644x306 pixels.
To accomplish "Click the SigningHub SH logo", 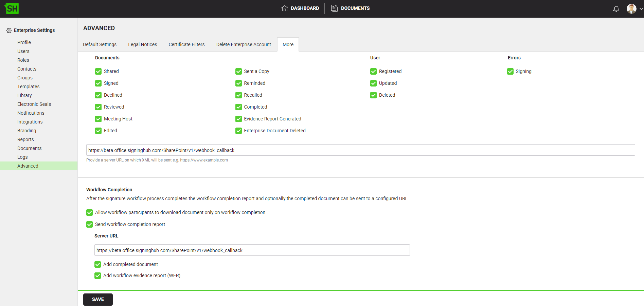I will click(x=12, y=8).
